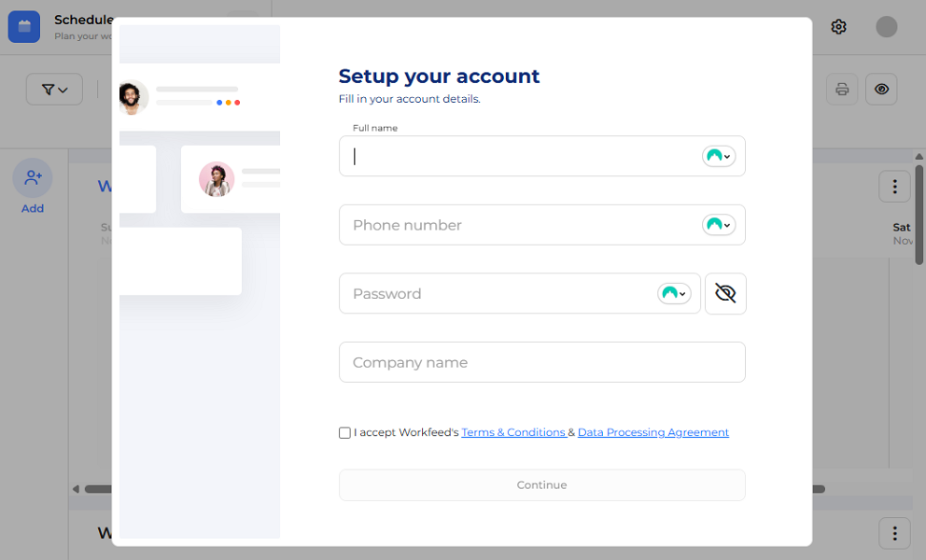Click inside the Company name input field
Viewport: 926px width, 560px height.
541,362
